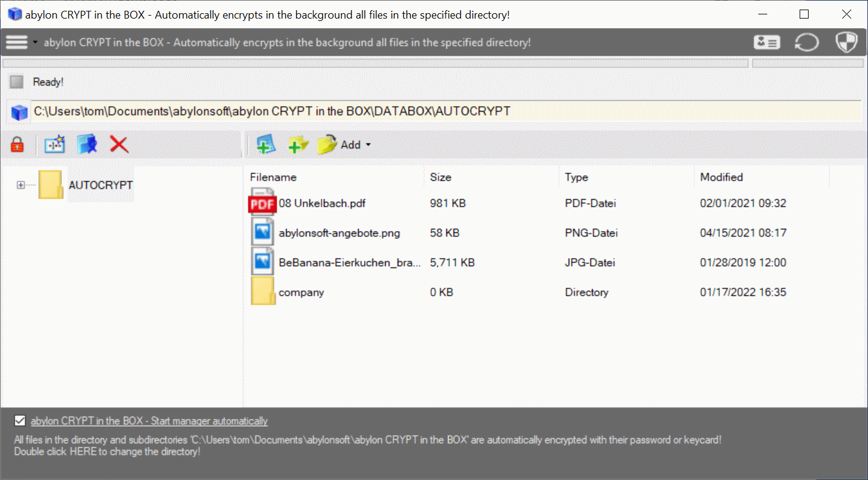Expand the AUTOCRYPT tree node

[x=21, y=185]
